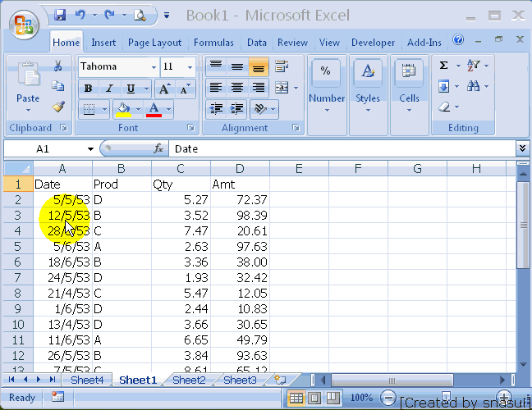This screenshot has width=532, height=410.
Task: Click the Save icon in quick access toolbar
Action: point(60,16)
